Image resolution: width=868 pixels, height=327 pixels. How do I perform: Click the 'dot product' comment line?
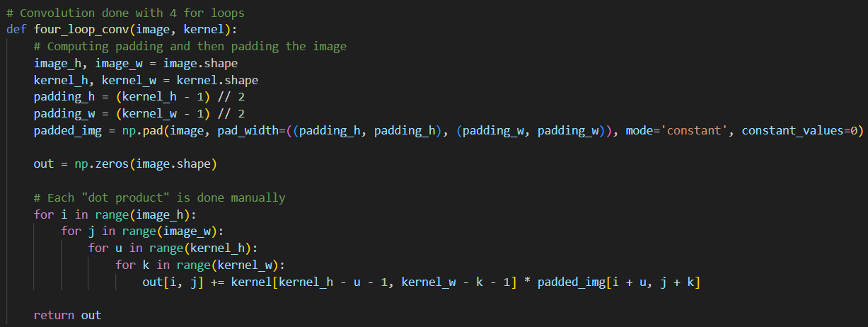tap(159, 197)
